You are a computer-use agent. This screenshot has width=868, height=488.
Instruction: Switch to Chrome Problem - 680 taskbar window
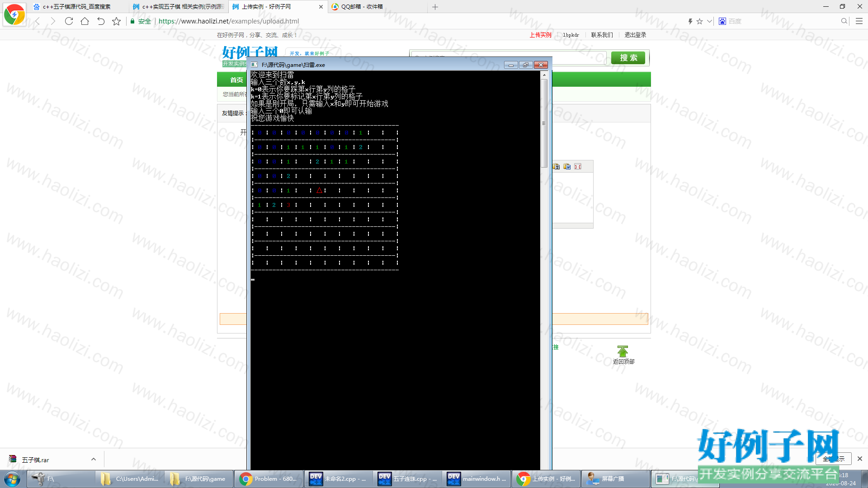269,479
